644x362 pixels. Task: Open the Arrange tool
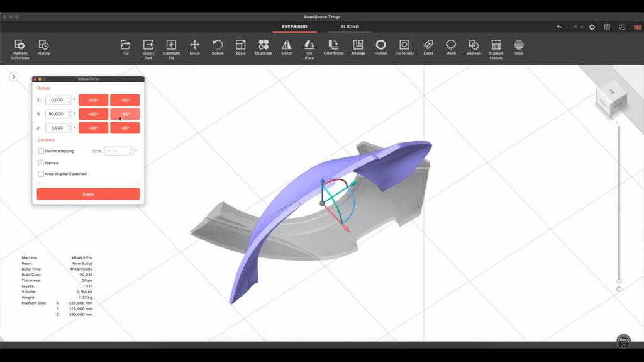click(x=358, y=47)
